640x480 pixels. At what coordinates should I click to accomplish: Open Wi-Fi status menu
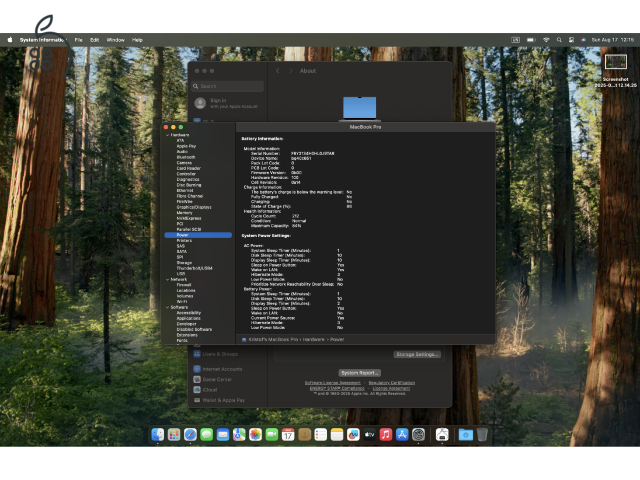[x=546, y=40]
